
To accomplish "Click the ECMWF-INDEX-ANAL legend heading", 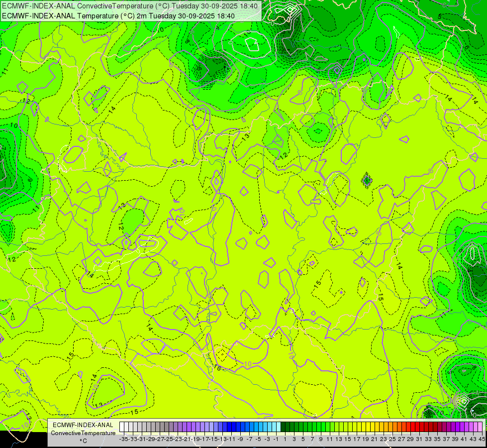I will coord(83,425).
